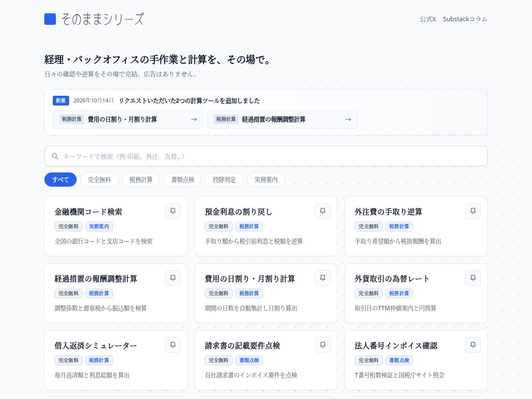Viewport: 532px width, 399px height.
Task: Open the 請求書の記載要件点検 card title
Action: [243, 346]
